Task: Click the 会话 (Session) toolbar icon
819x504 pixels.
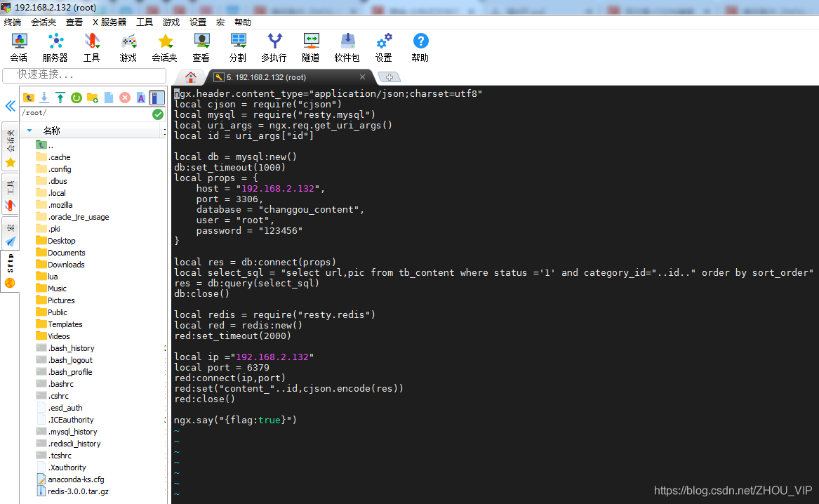Action: [19, 48]
